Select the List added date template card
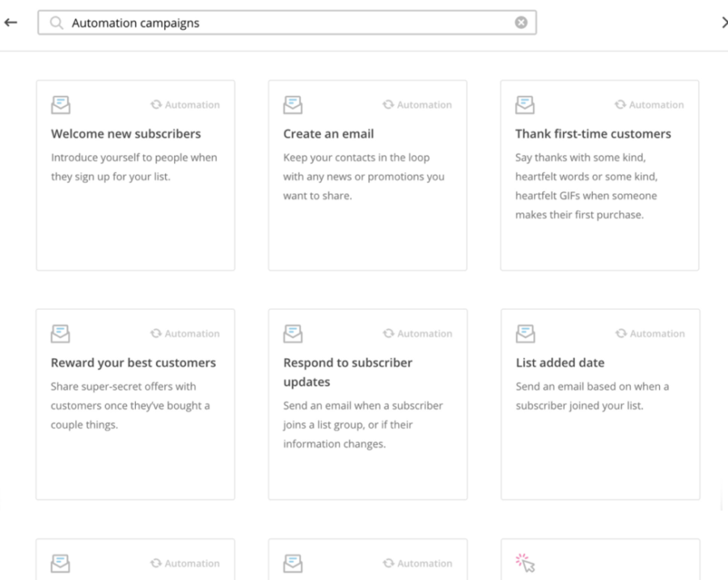This screenshot has height=580, width=728. point(599,403)
